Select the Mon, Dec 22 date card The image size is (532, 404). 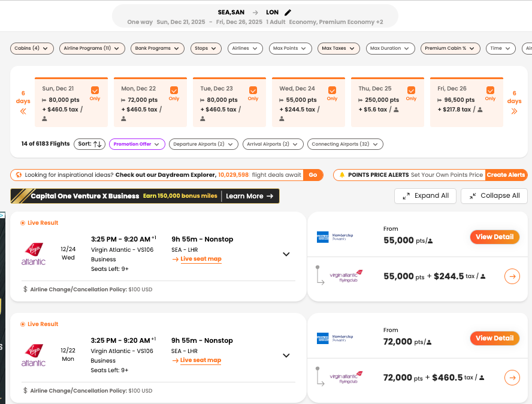point(150,102)
